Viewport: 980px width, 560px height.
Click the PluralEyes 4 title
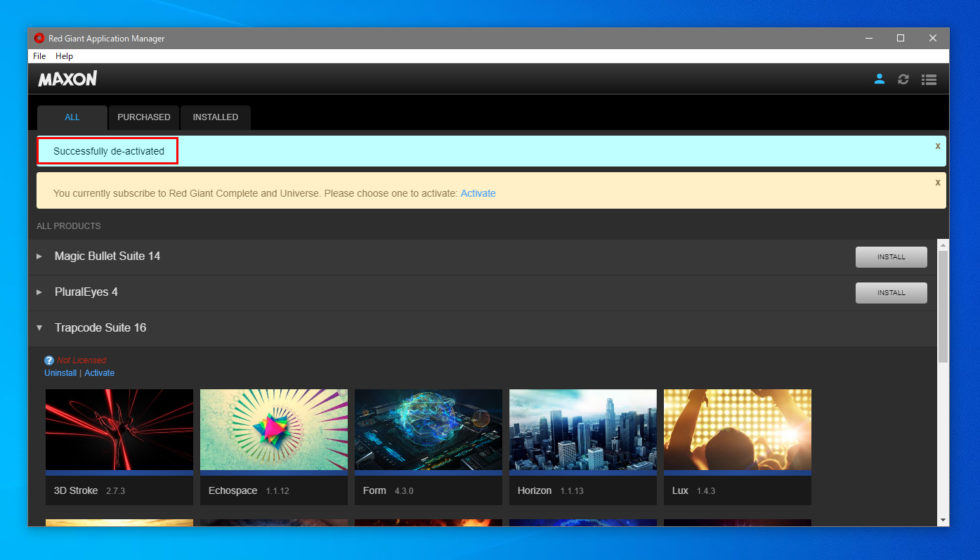(x=86, y=292)
